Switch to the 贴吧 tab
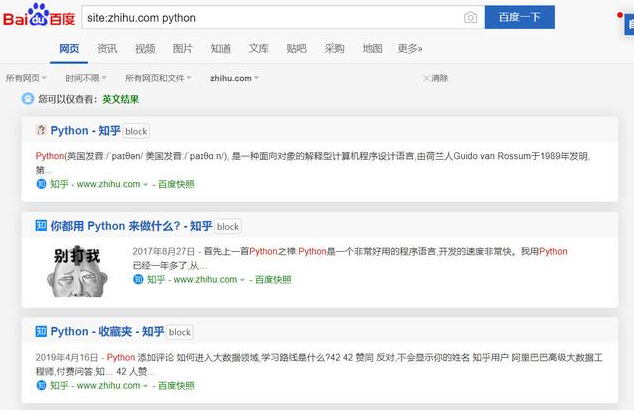Viewport: 634px width, 410px height. [296, 49]
